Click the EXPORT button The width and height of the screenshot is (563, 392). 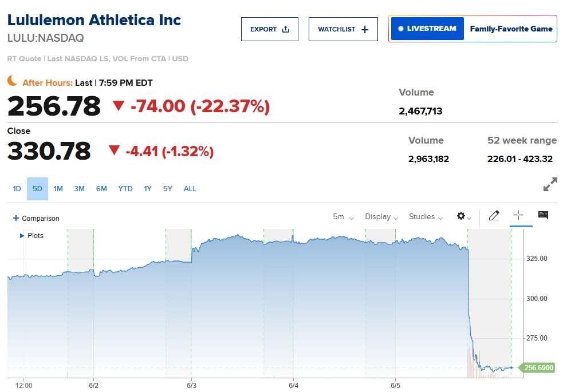tap(269, 29)
